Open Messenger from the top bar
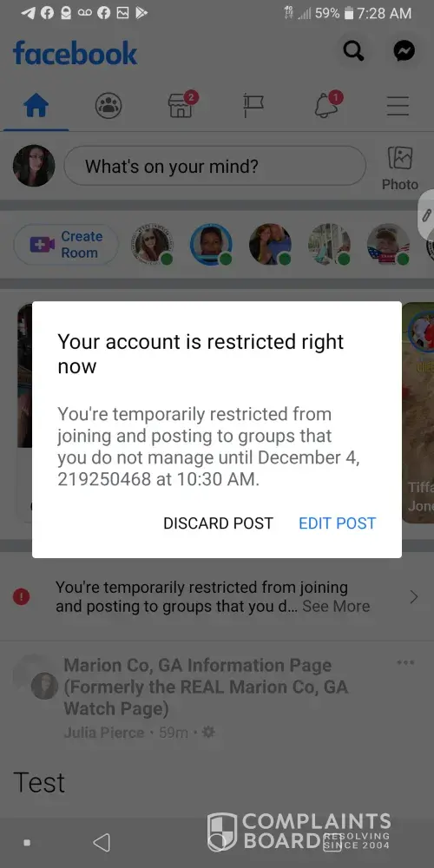Image resolution: width=434 pixels, height=868 pixels. click(x=404, y=51)
